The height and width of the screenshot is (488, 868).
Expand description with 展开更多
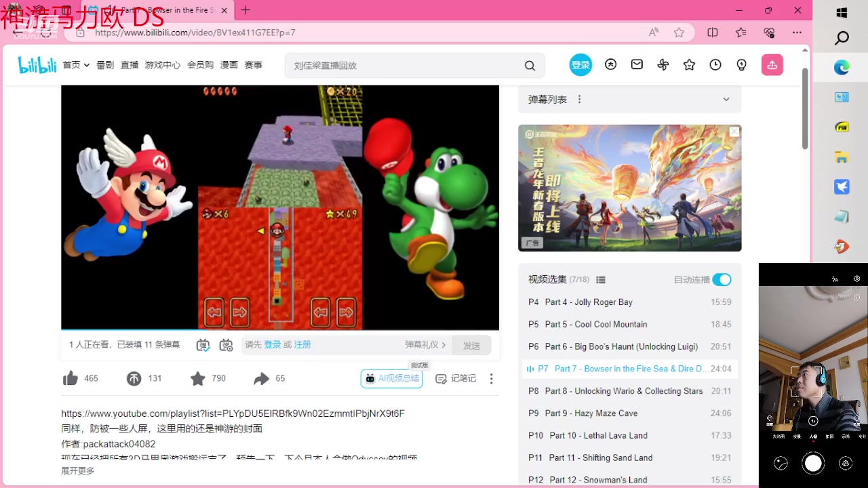[78, 471]
